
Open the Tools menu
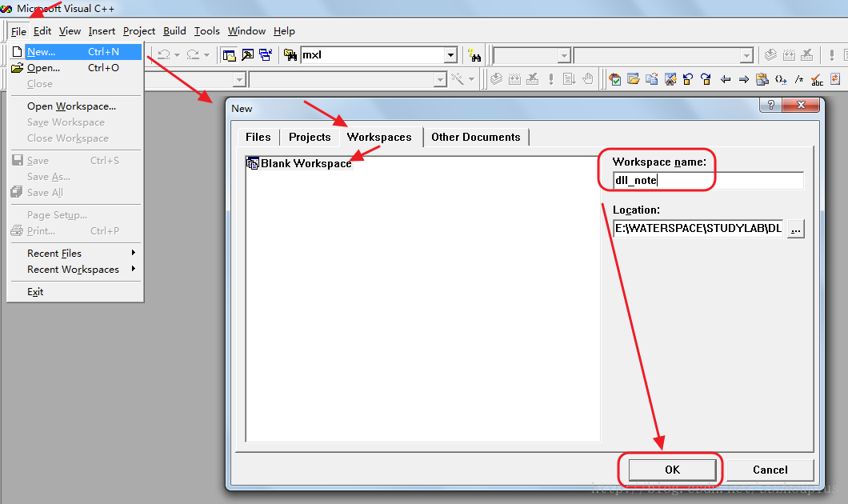(207, 31)
